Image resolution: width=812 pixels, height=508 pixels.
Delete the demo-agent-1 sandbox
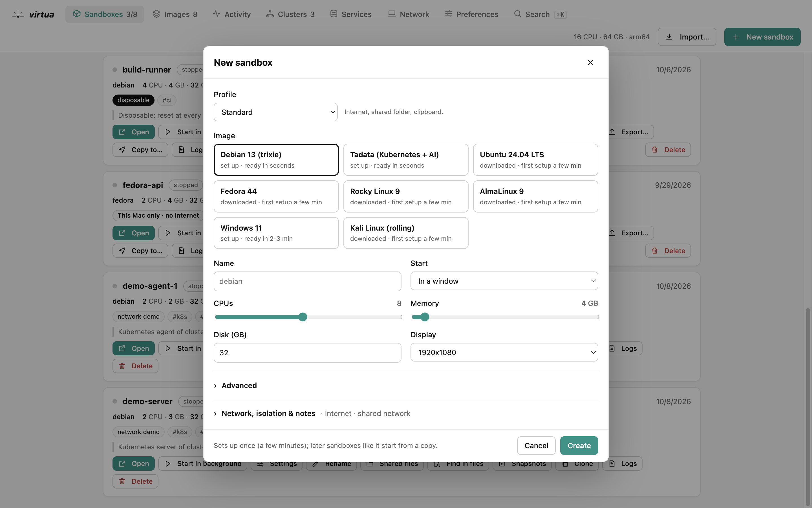tap(135, 366)
